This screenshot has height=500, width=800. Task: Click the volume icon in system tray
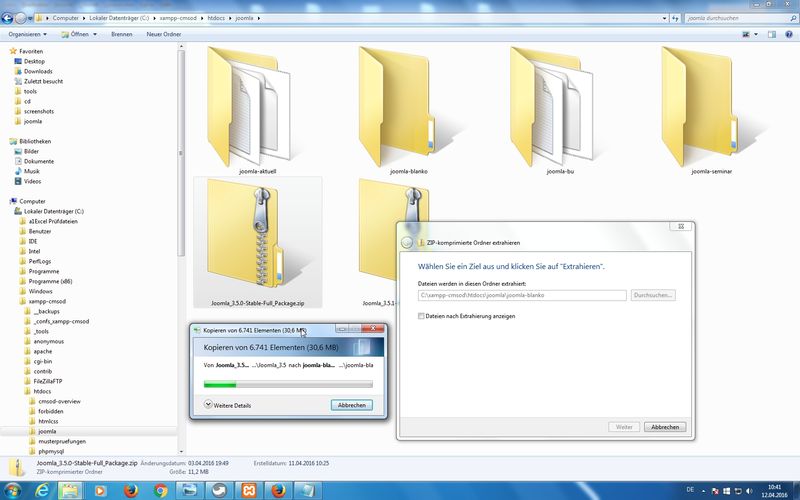[749, 491]
